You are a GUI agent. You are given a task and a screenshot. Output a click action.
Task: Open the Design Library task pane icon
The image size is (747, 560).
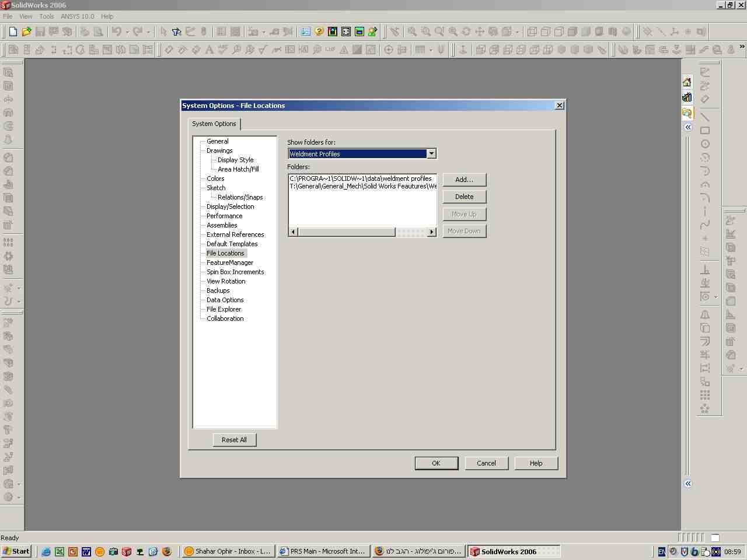click(687, 97)
